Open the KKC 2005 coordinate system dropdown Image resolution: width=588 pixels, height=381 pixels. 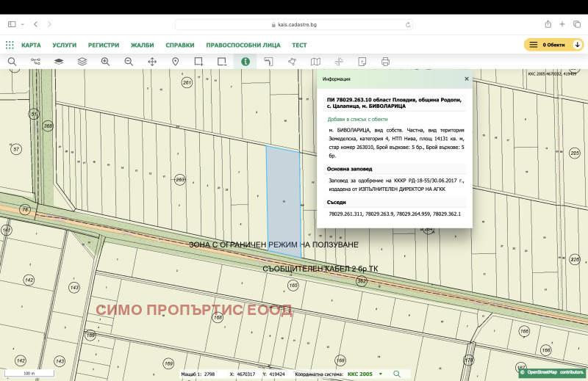365,374
